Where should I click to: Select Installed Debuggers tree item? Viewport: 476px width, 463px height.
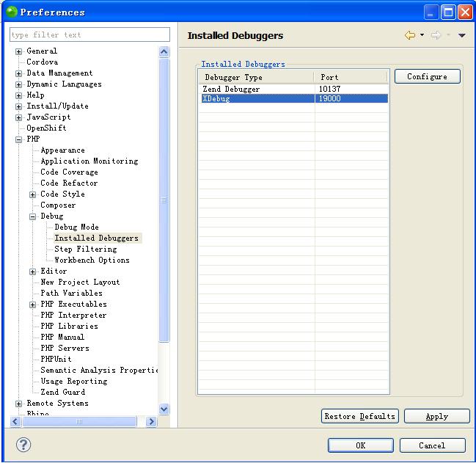tap(96, 238)
